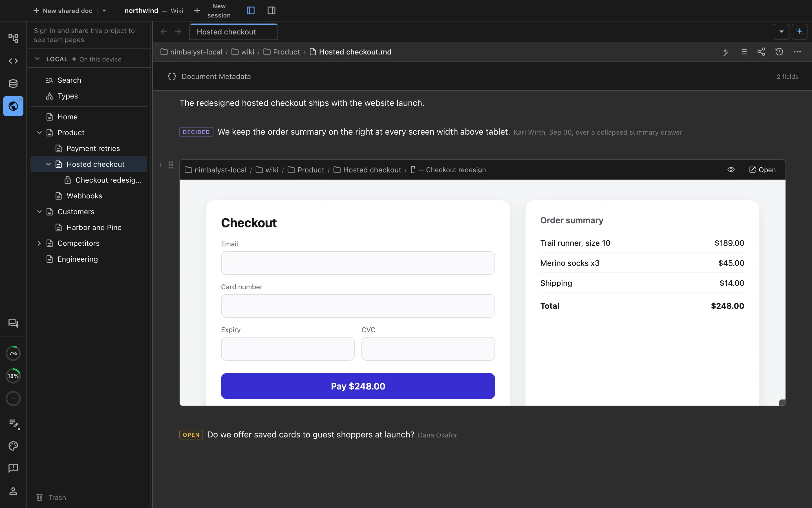Image resolution: width=812 pixels, height=508 pixels.
Task: Open the Search item in sidebar
Action: tap(89, 80)
